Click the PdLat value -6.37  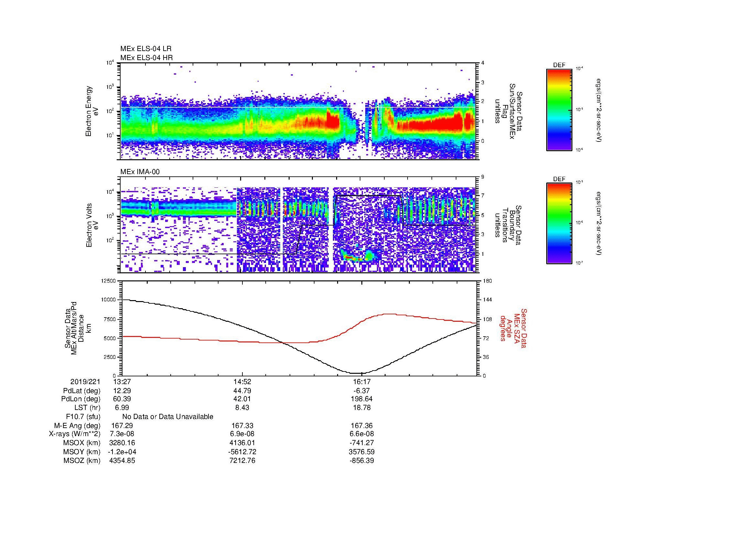coord(361,391)
